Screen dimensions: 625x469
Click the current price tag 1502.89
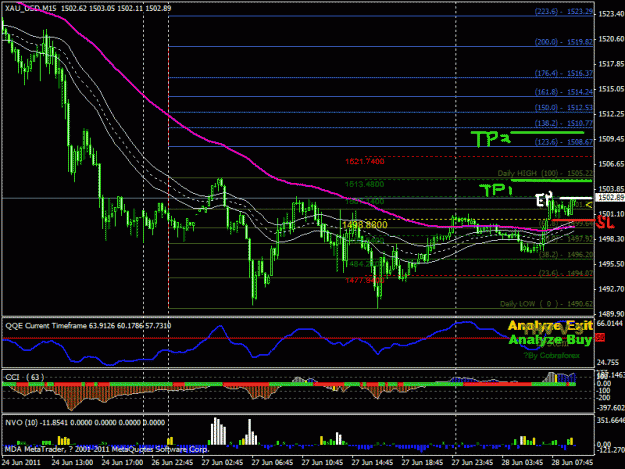pyautogui.click(x=610, y=198)
